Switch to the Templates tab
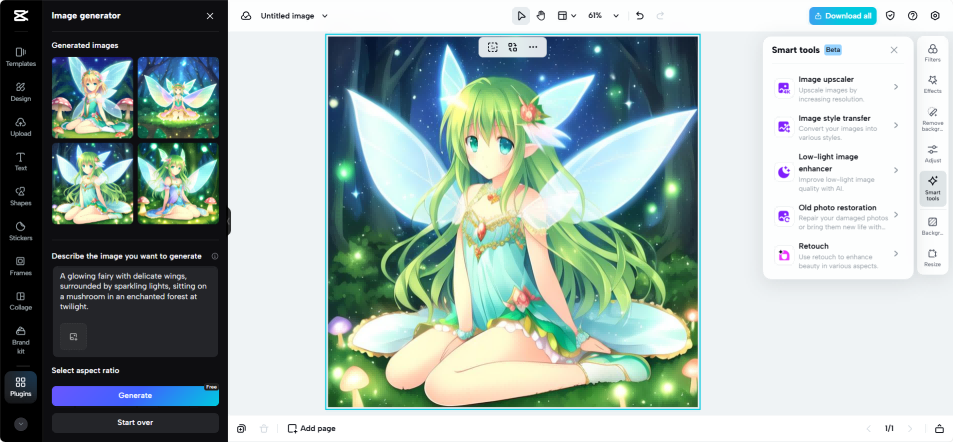This screenshot has width=953, height=442. point(20,57)
